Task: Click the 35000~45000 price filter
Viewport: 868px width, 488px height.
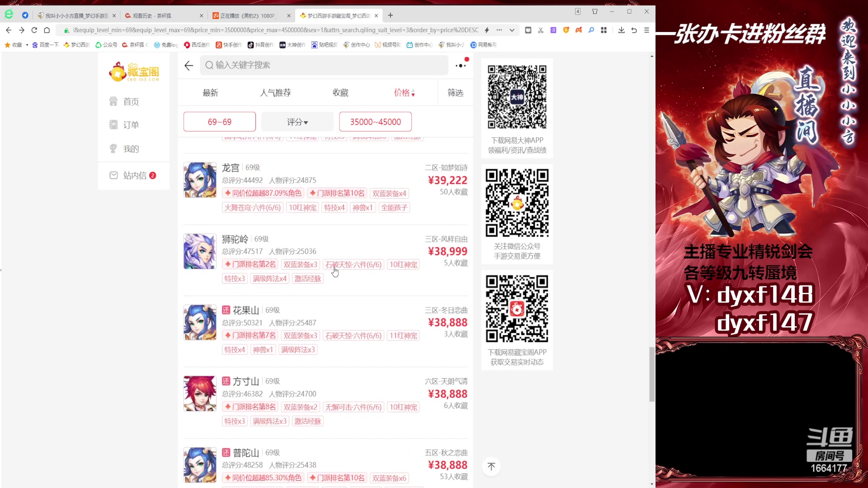Action: click(375, 122)
